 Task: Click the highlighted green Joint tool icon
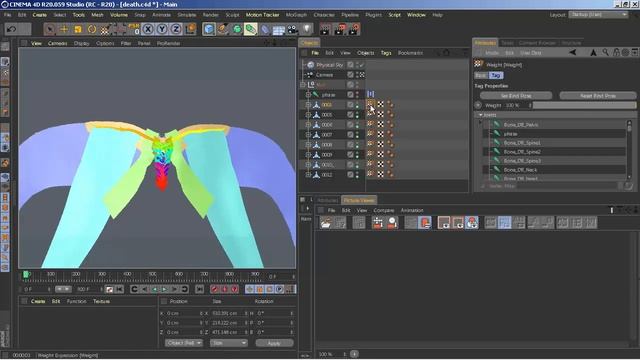(251, 29)
